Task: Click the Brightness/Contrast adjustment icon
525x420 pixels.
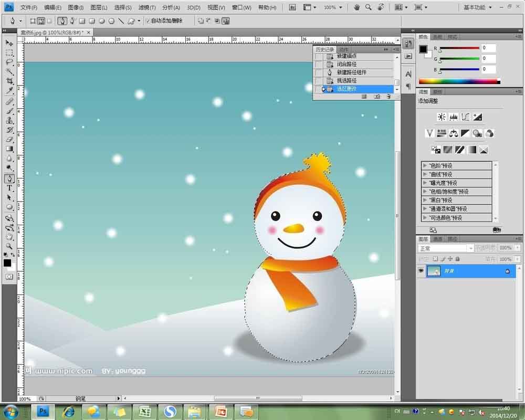Action: [442, 117]
